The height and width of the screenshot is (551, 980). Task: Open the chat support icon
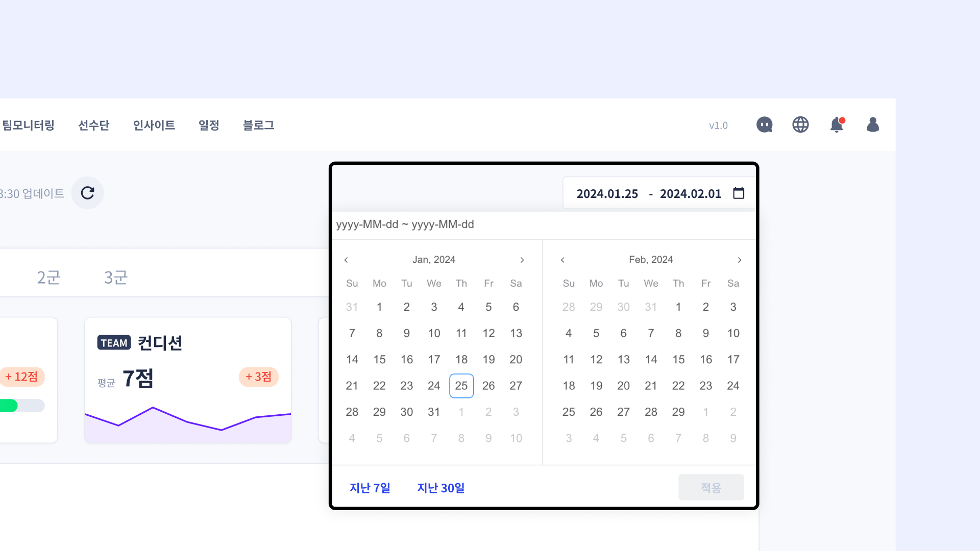[x=764, y=125]
